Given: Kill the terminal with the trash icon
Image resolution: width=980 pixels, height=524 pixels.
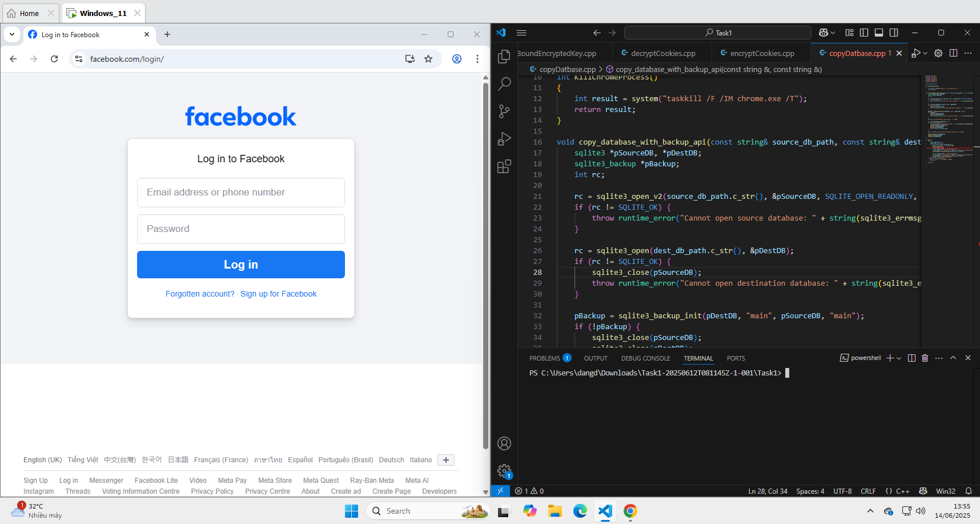Looking at the screenshot, I should pyautogui.click(x=925, y=358).
